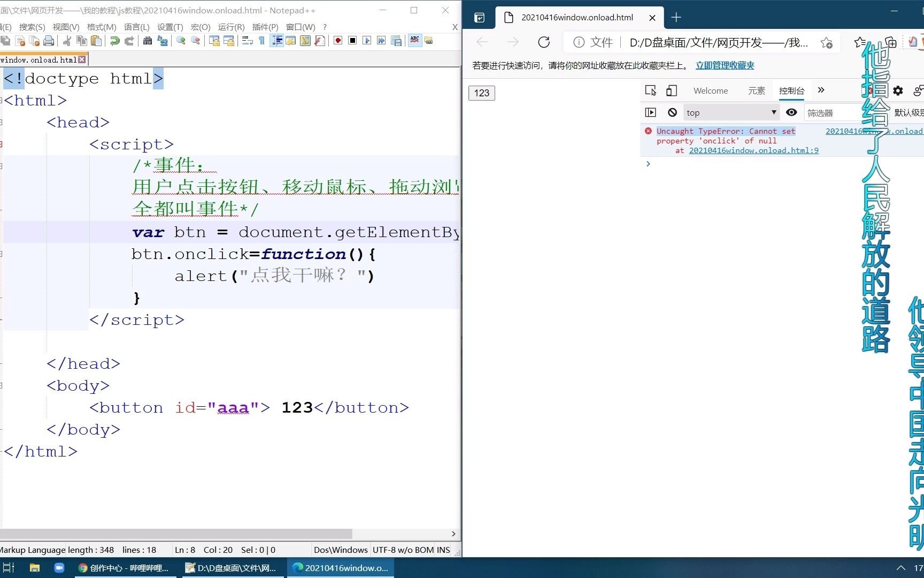Open a new tab in Edge
The image size is (924, 578).
[676, 18]
